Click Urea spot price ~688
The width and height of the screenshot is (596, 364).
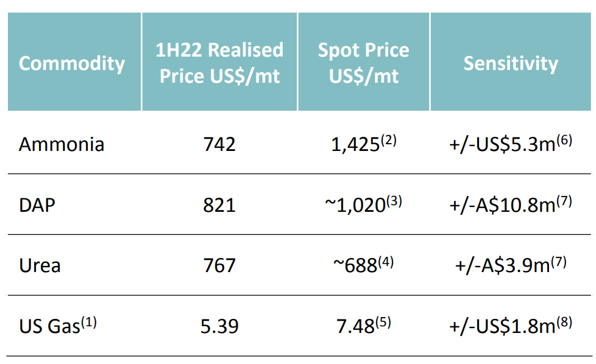point(363,265)
